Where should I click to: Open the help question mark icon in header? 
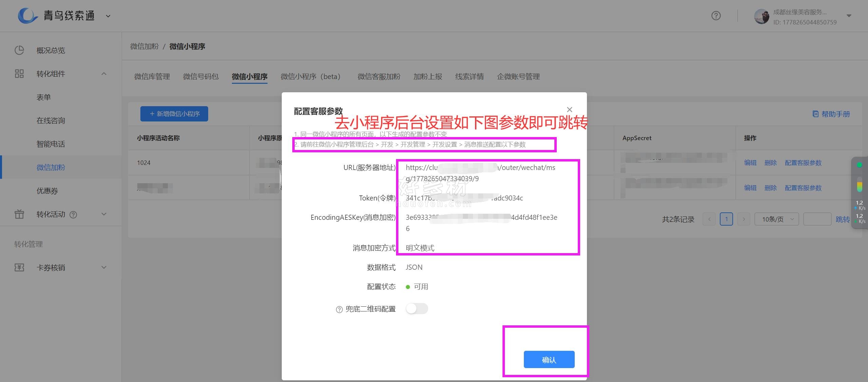pyautogui.click(x=716, y=16)
